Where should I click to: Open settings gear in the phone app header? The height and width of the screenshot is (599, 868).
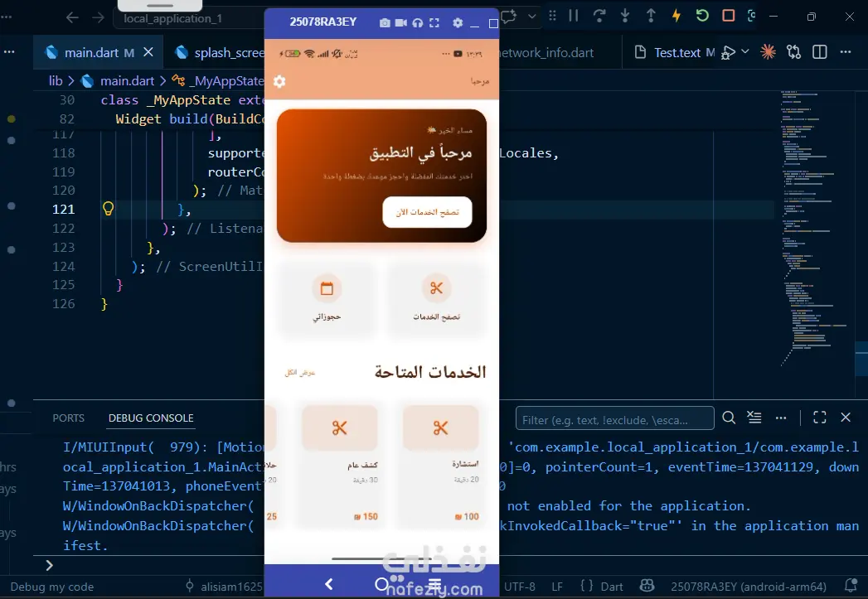279,81
